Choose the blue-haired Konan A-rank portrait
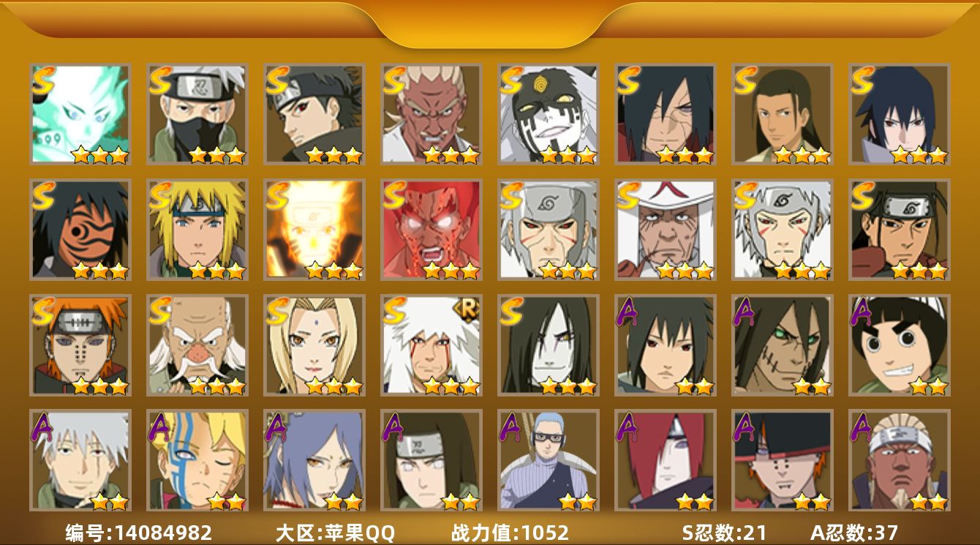980x545 pixels. click(x=314, y=460)
